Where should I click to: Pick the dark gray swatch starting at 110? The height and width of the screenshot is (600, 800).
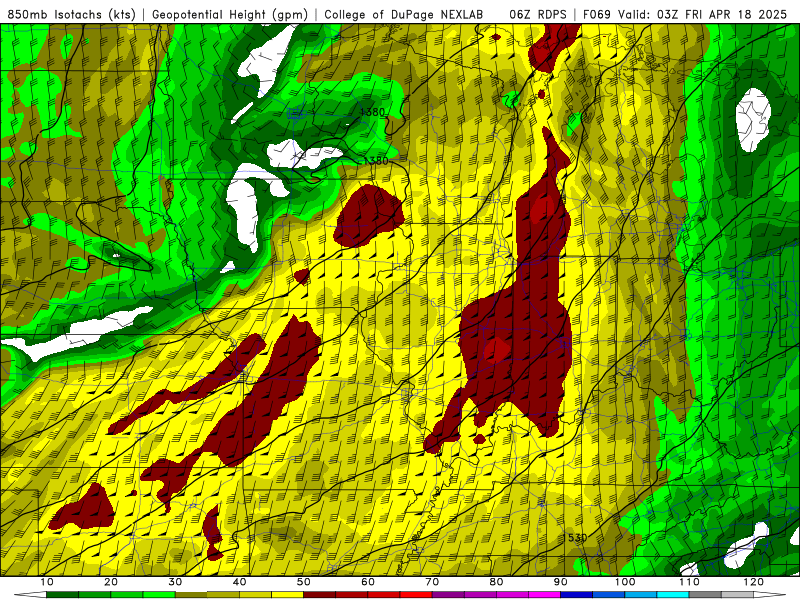[705, 595]
